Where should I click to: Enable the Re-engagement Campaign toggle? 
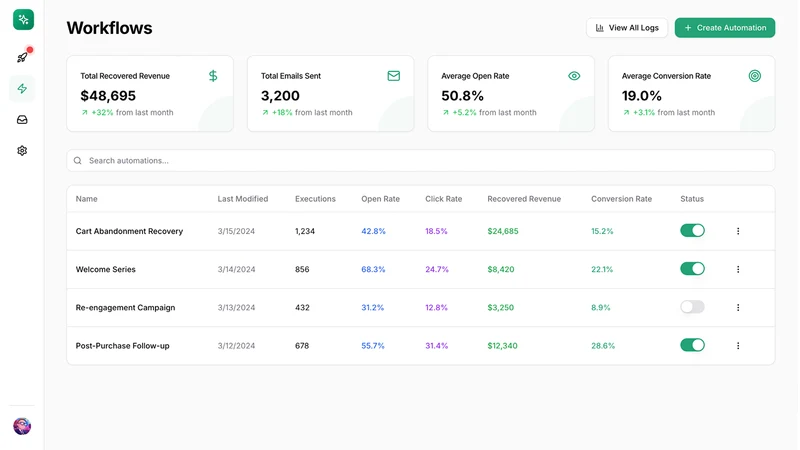692,307
